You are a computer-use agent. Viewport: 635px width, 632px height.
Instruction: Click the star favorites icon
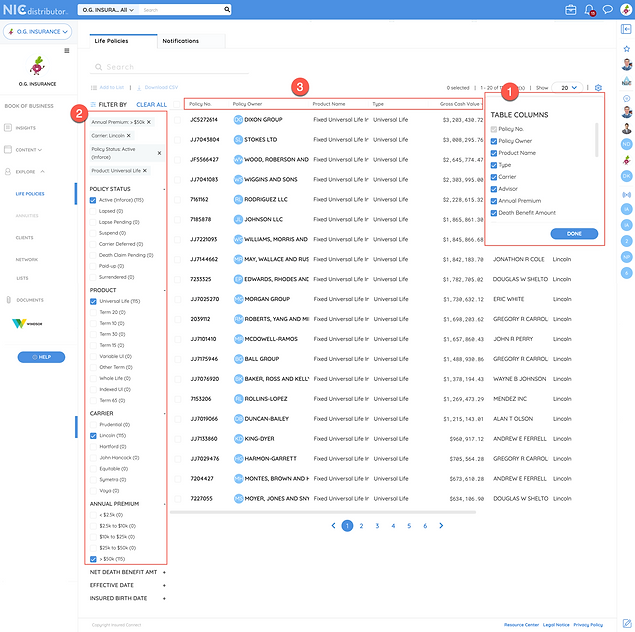tap(626, 49)
